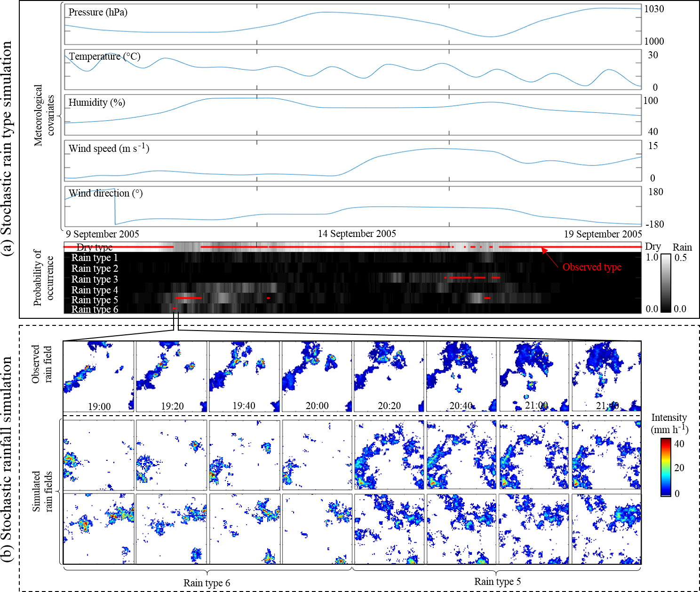This screenshot has height=592, width=700.
Task: Click the 'Rain type 6' label under simulated fields
Action: (207, 583)
